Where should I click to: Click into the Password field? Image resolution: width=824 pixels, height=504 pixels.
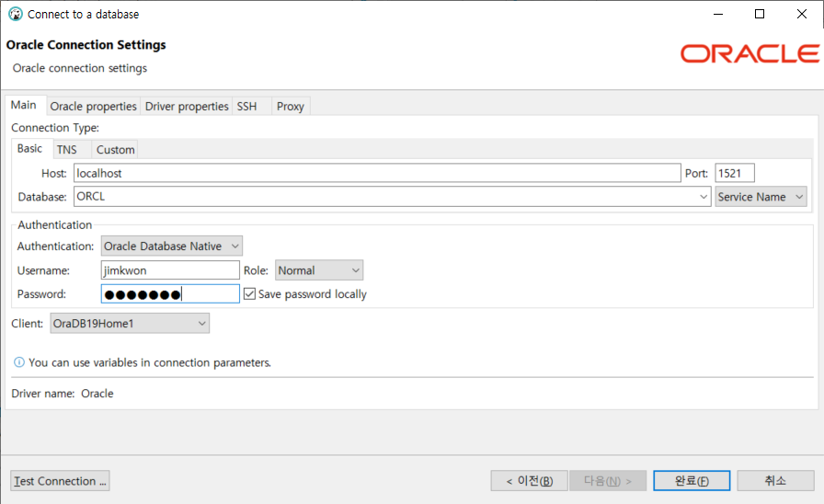click(x=170, y=293)
